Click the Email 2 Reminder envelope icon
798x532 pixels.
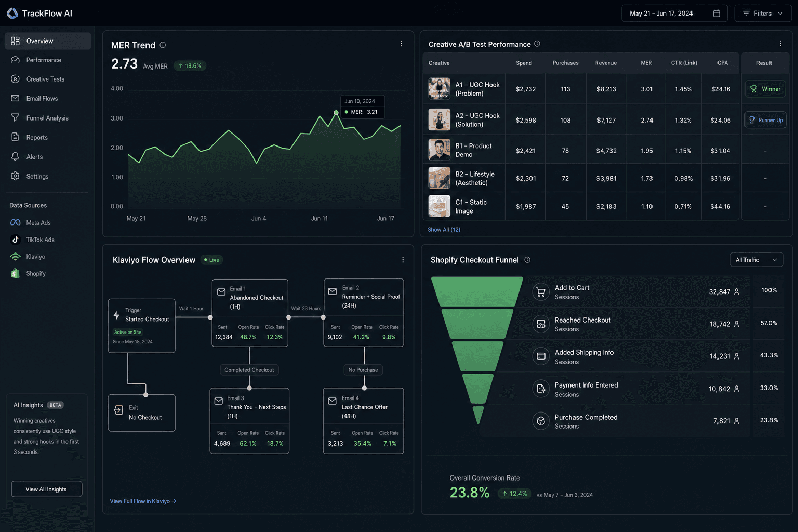click(332, 291)
